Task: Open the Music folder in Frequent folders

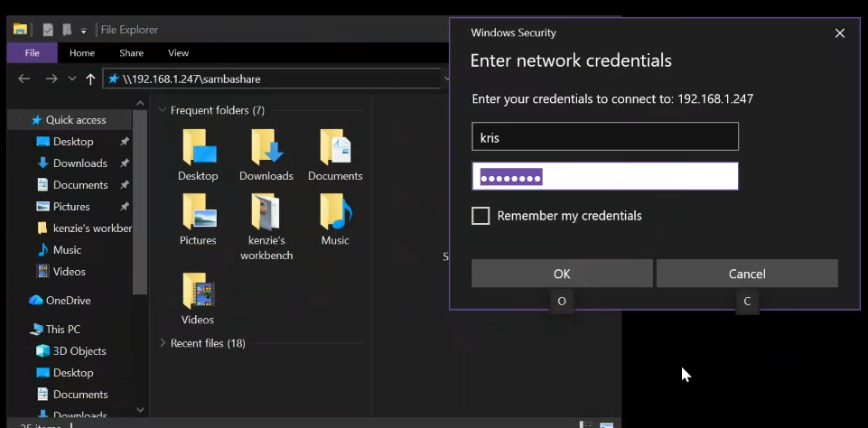Action: (335, 214)
